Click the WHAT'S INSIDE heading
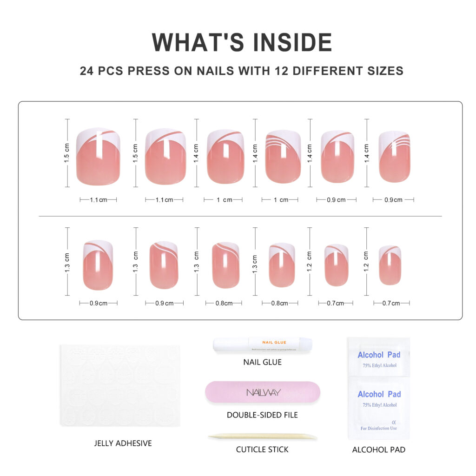The width and height of the screenshot is (476, 476). (x=242, y=42)
